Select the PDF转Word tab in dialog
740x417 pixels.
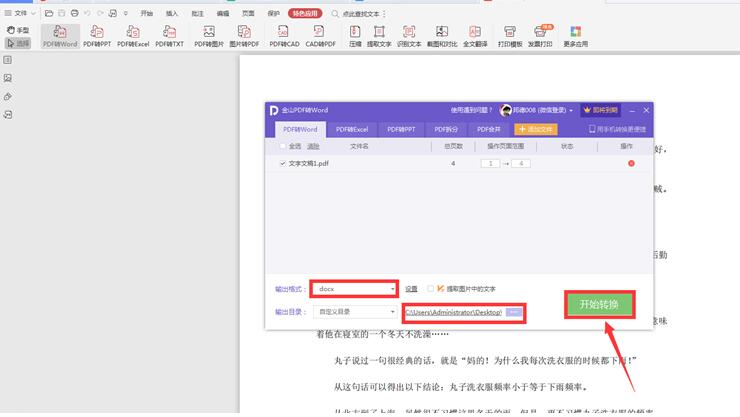pyautogui.click(x=300, y=129)
